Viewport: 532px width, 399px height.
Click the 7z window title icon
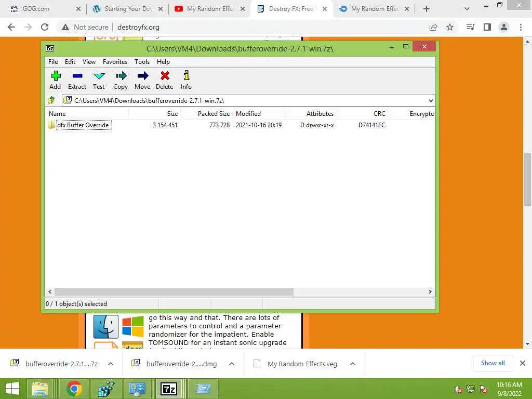pyautogui.click(x=50, y=48)
